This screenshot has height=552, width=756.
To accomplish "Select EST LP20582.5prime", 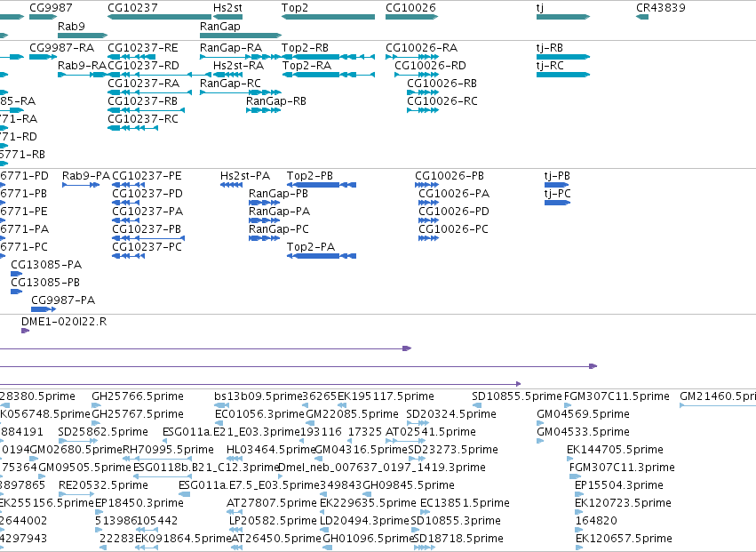I will click(x=273, y=521).
